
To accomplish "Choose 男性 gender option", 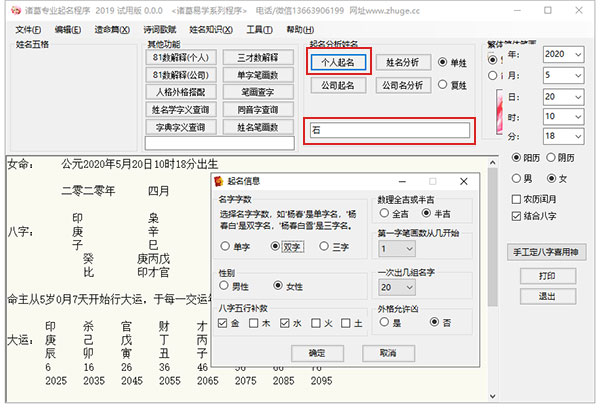I will tap(225, 286).
